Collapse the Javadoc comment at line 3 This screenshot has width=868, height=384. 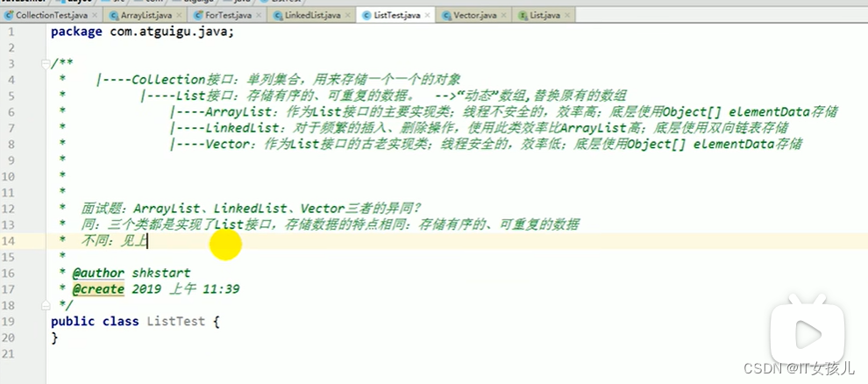coord(46,64)
